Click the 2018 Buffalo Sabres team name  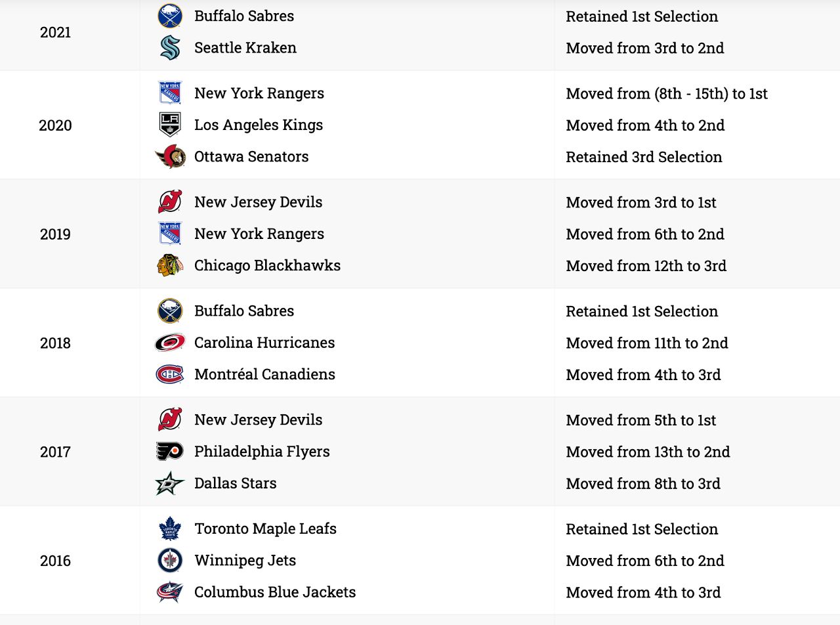pos(243,311)
